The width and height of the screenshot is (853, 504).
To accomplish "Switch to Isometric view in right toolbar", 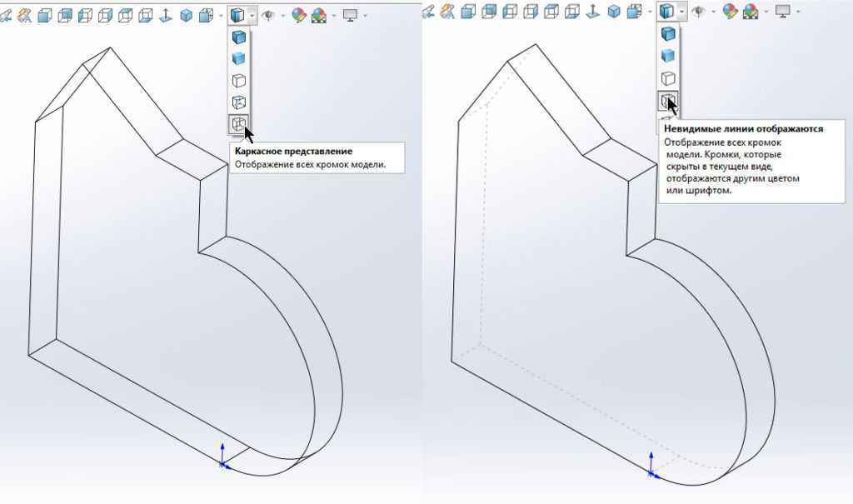I will coord(613,12).
